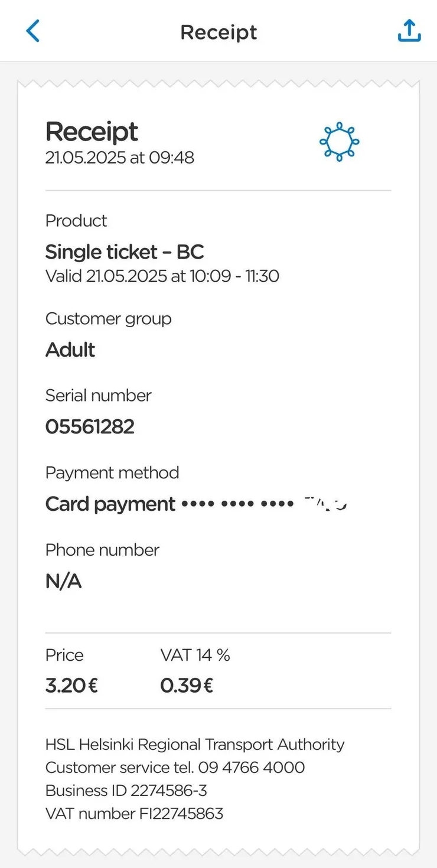Tap "HSL Helsinki Regional Transport Authority" text
This screenshot has height=868, width=437.
tap(195, 745)
